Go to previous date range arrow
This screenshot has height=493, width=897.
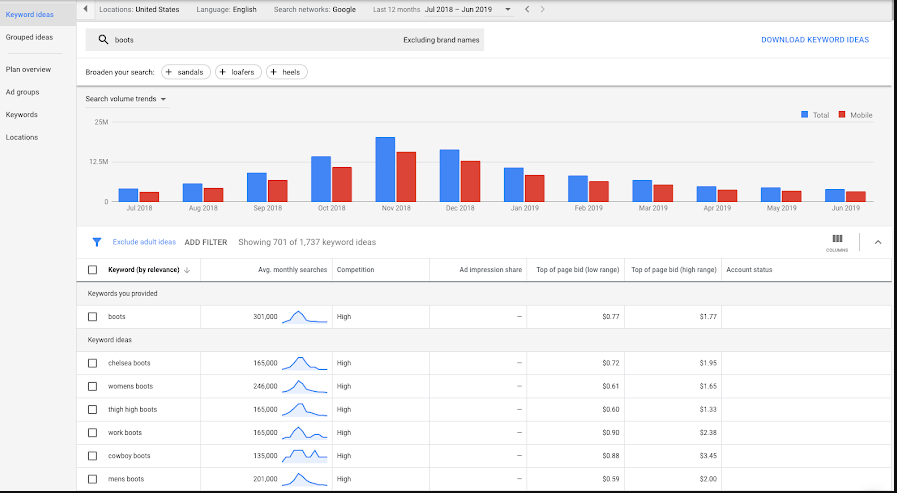point(527,9)
